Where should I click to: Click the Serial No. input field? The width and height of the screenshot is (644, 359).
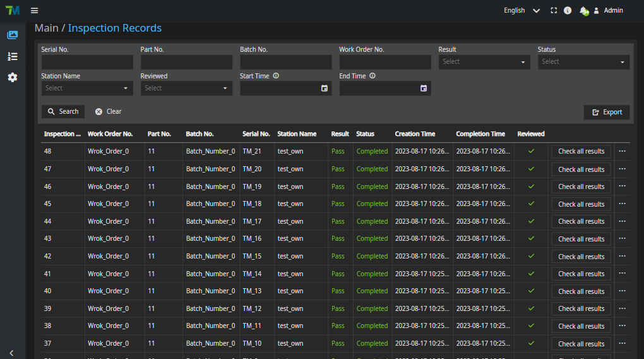87,62
